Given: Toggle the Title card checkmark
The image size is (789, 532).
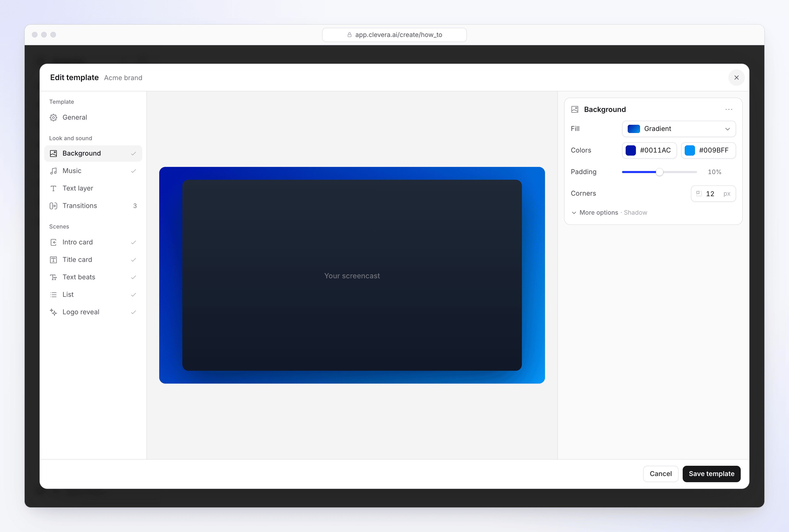Looking at the screenshot, I should click(133, 260).
